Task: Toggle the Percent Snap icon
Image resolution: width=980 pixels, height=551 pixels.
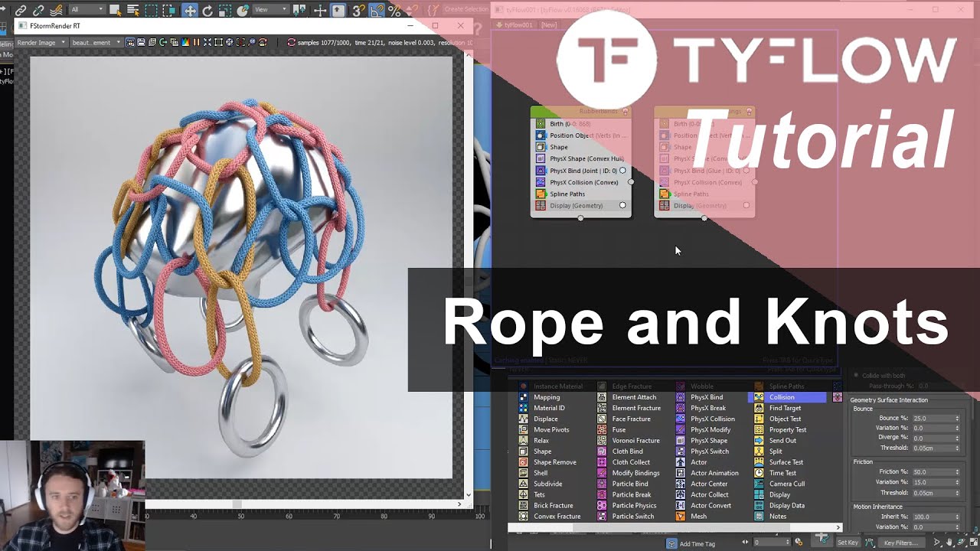Action: coord(394,11)
